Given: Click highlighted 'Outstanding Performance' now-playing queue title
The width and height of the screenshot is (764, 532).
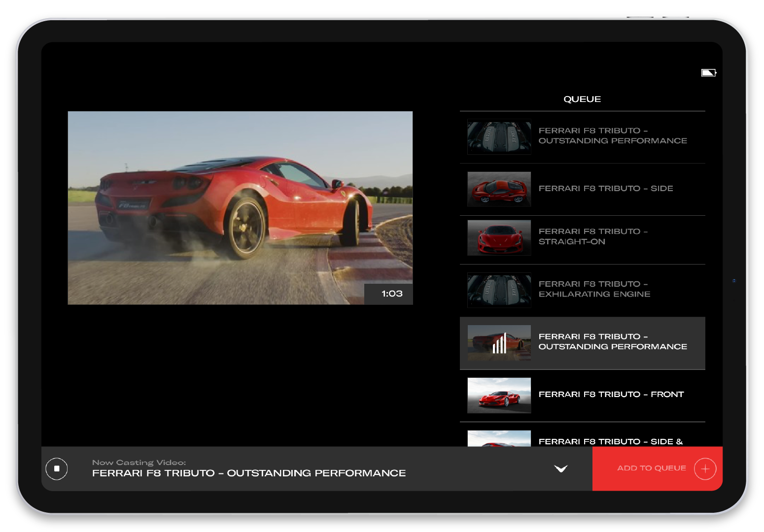Looking at the screenshot, I should click(612, 341).
